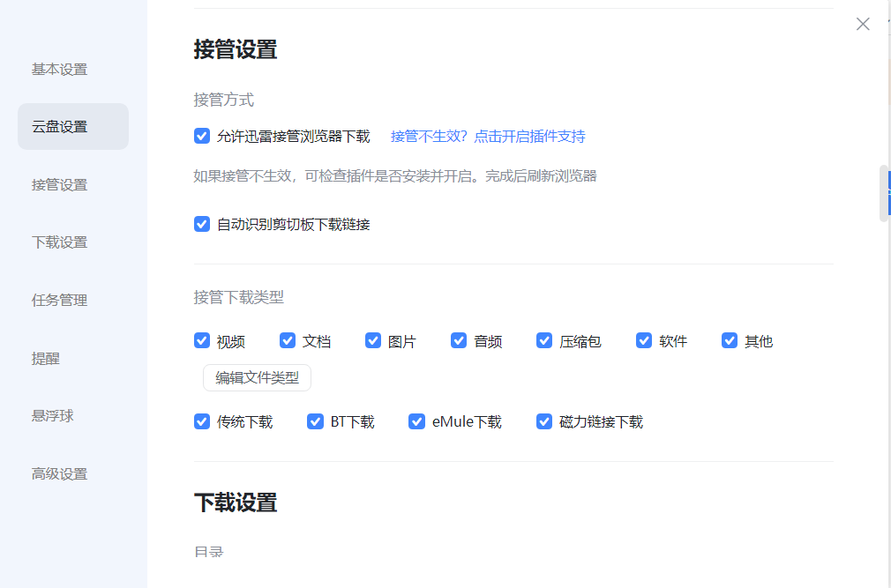This screenshot has width=891, height=588.
Task: Toggle the 文档 takeover checkbox
Action: 287,340
